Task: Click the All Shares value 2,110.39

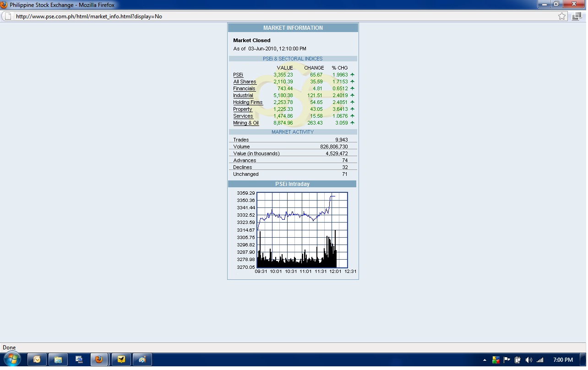Action: click(x=283, y=82)
